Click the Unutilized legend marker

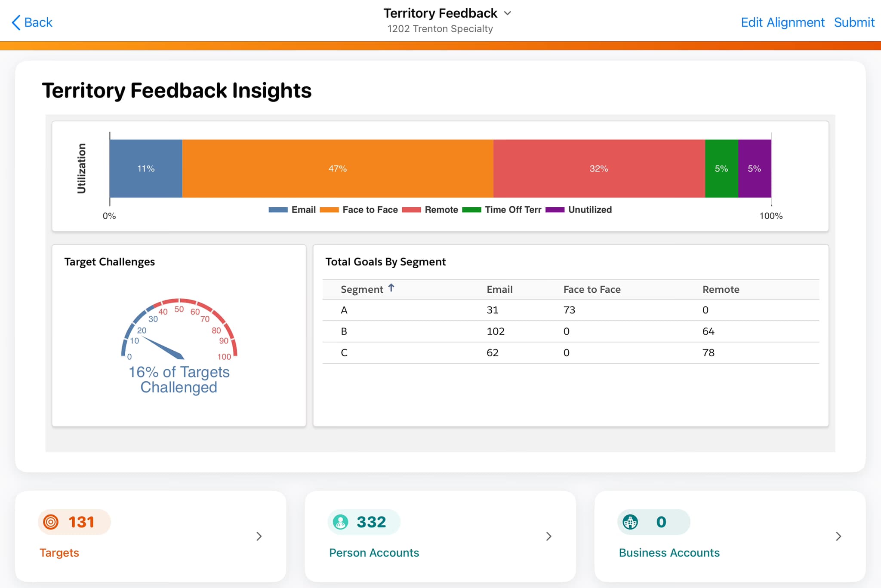pyautogui.click(x=555, y=210)
